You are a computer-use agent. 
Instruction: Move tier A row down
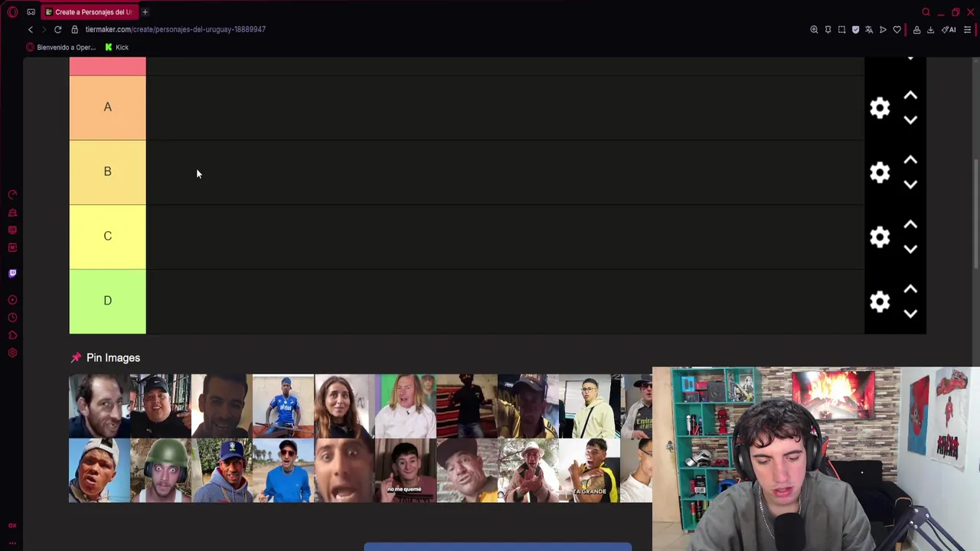[910, 120]
